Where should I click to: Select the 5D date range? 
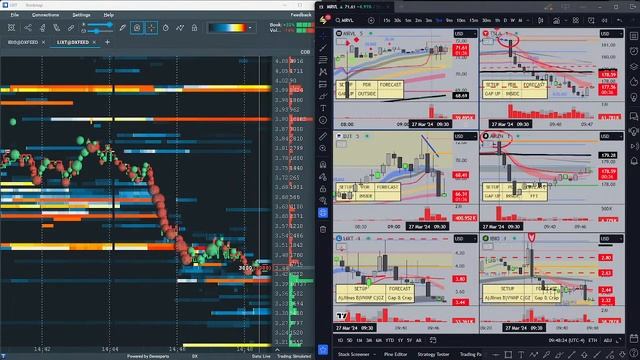pos(349,340)
